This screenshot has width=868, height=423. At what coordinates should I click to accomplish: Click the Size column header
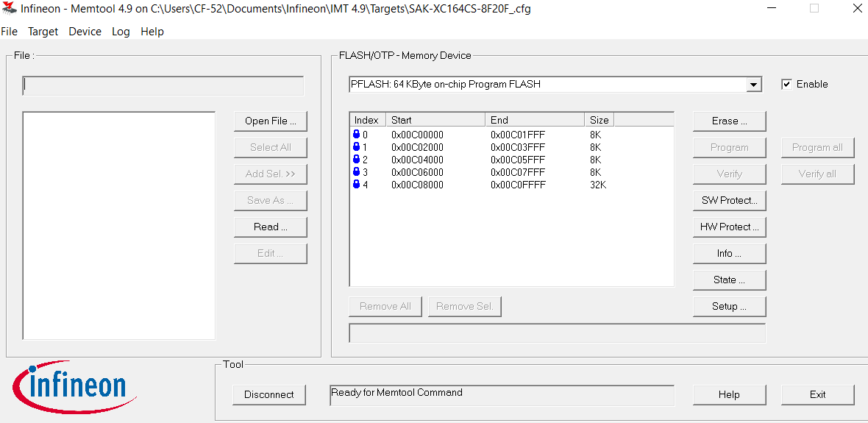tap(599, 120)
